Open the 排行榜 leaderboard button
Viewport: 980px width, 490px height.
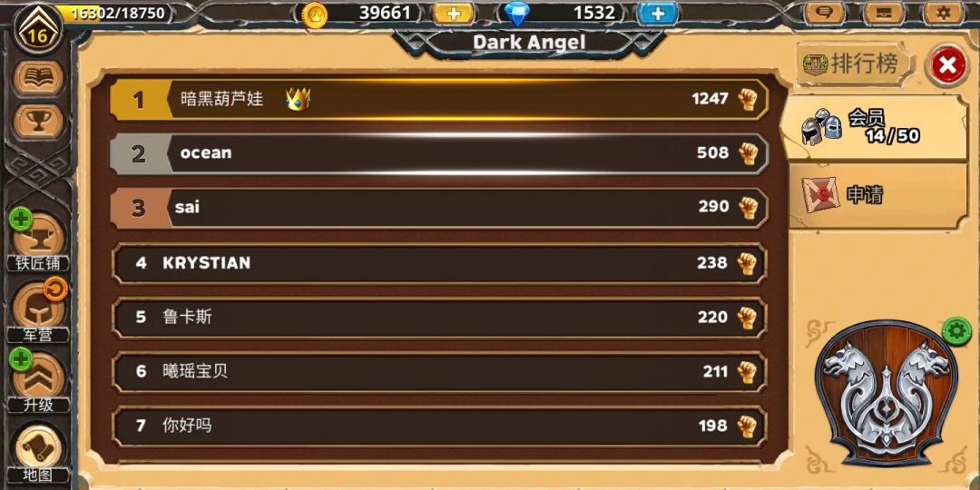pos(853,64)
